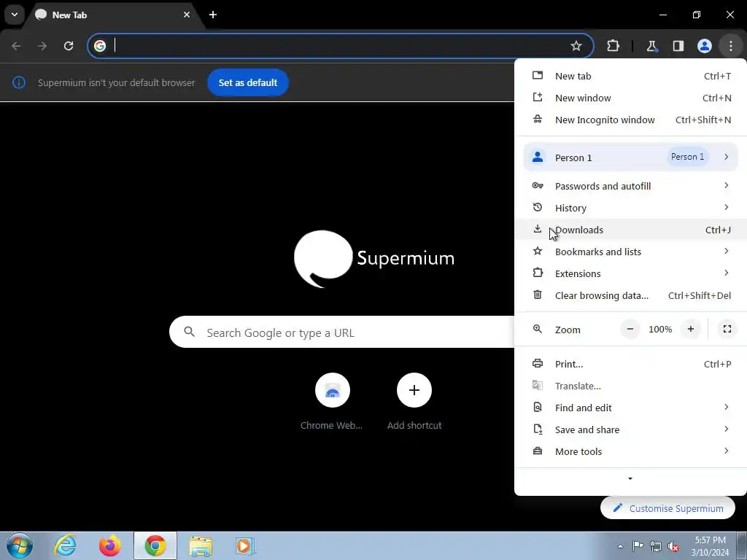Close the New Tab tab

click(x=187, y=15)
